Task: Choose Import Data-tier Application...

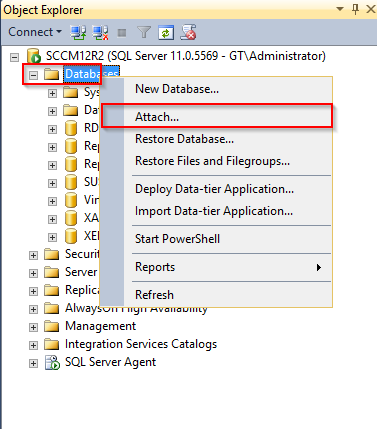Action: pos(217,211)
